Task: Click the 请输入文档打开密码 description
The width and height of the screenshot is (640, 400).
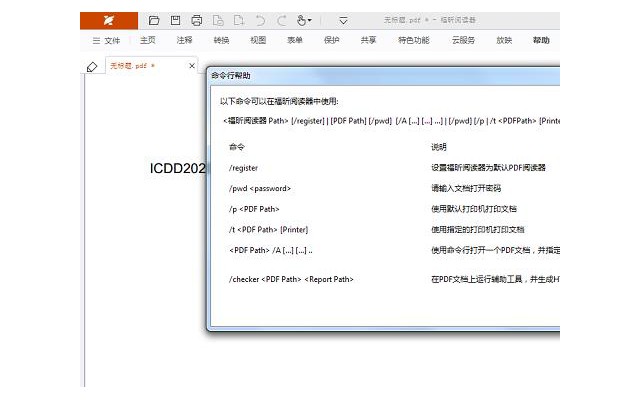Action: (466, 188)
